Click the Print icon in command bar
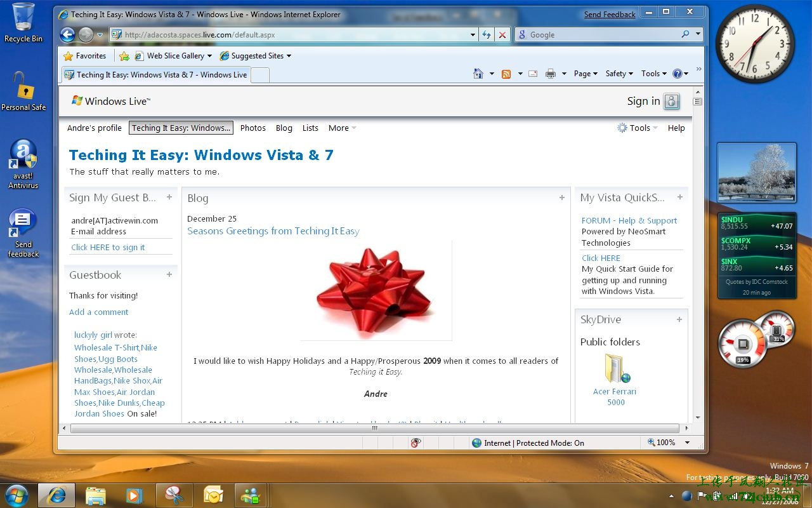This screenshot has width=812, height=508. click(x=551, y=74)
